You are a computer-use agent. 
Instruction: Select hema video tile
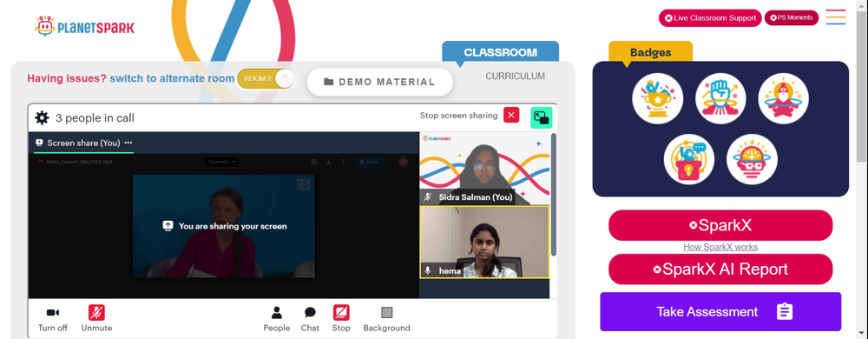pyautogui.click(x=484, y=242)
